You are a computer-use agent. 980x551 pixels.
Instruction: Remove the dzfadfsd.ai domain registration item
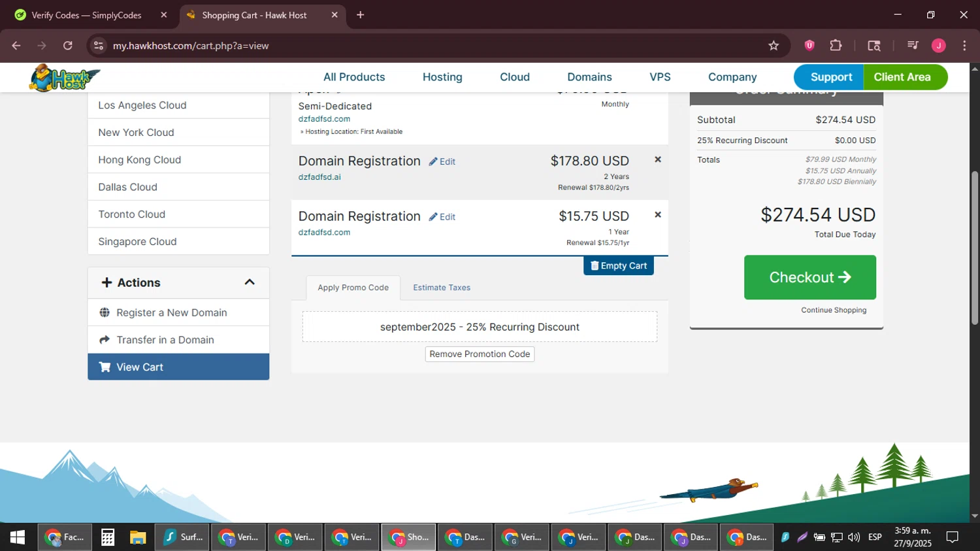pyautogui.click(x=658, y=159)
